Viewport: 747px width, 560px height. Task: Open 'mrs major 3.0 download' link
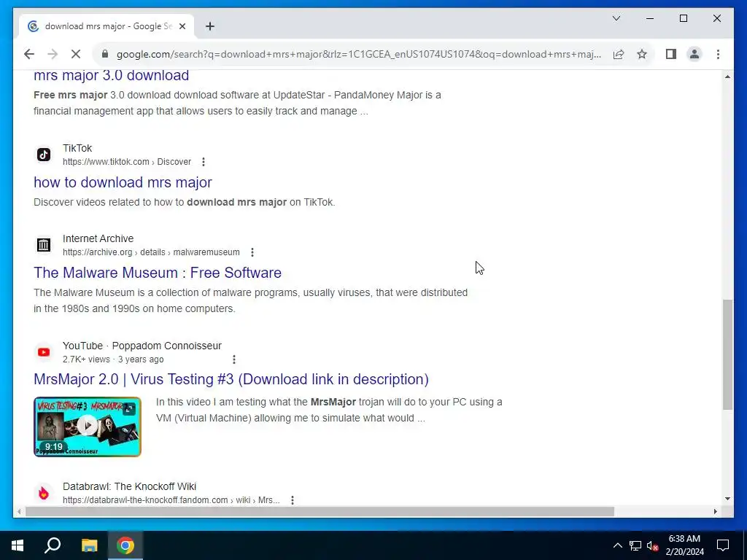click(112, 75)
